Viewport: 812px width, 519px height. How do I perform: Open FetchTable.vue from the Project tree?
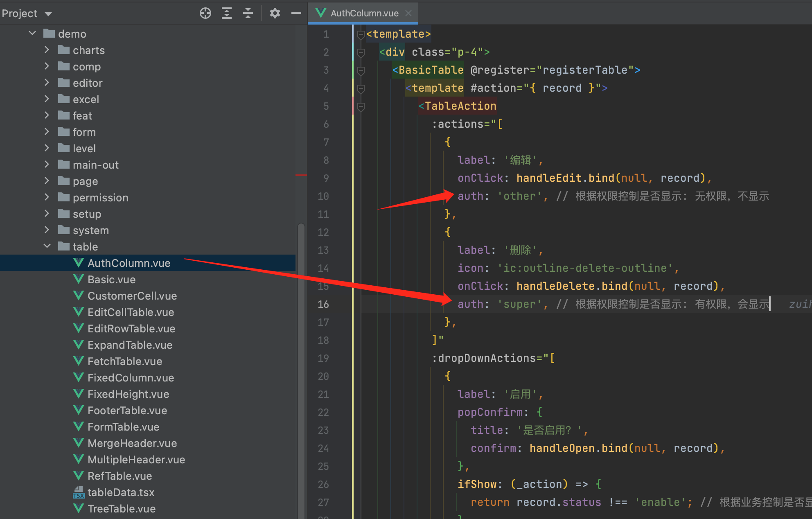[x=124, y=361]
